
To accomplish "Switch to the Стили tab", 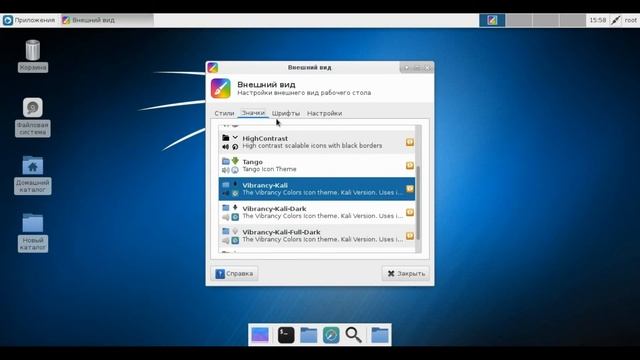I will (x=224, y=113).
